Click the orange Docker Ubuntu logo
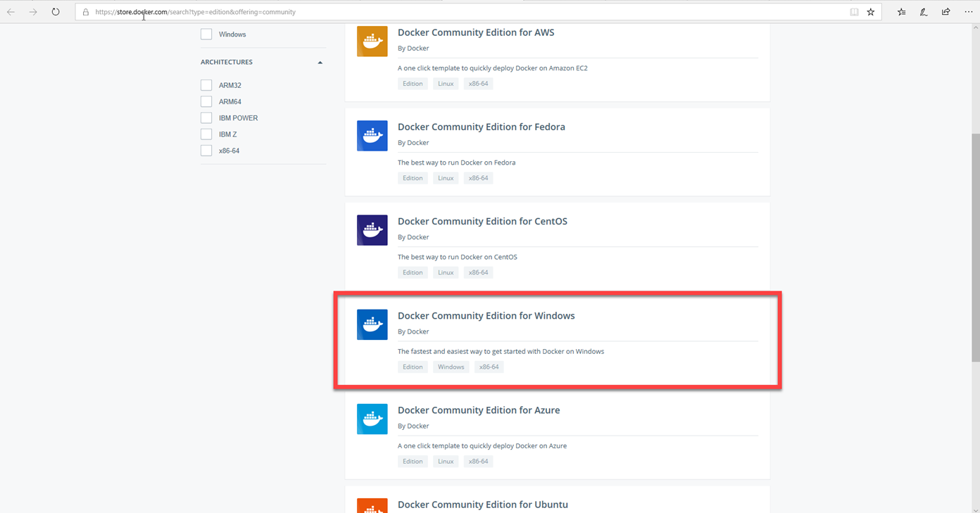This screenshot has width=980, height=513. 372,506
